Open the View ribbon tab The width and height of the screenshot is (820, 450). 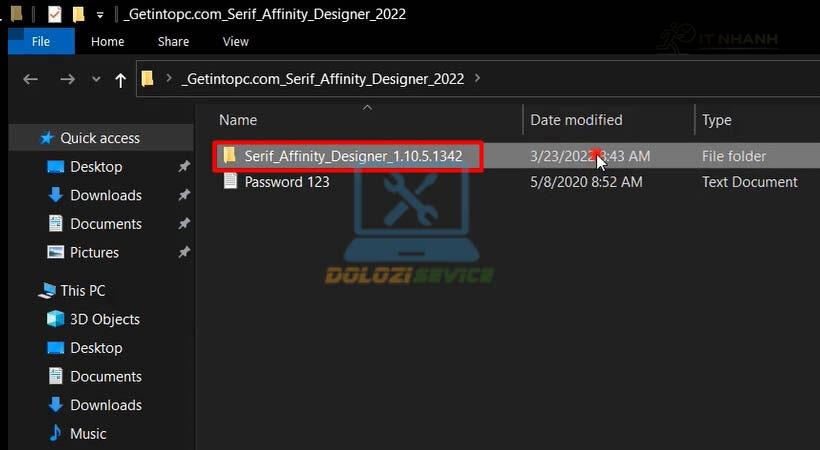[x=235, y=41]
